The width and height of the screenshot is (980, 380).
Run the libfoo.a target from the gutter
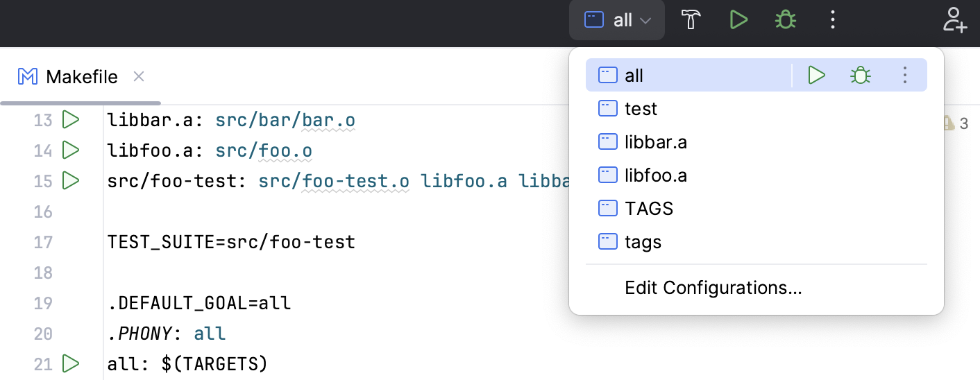click(71, 150)
